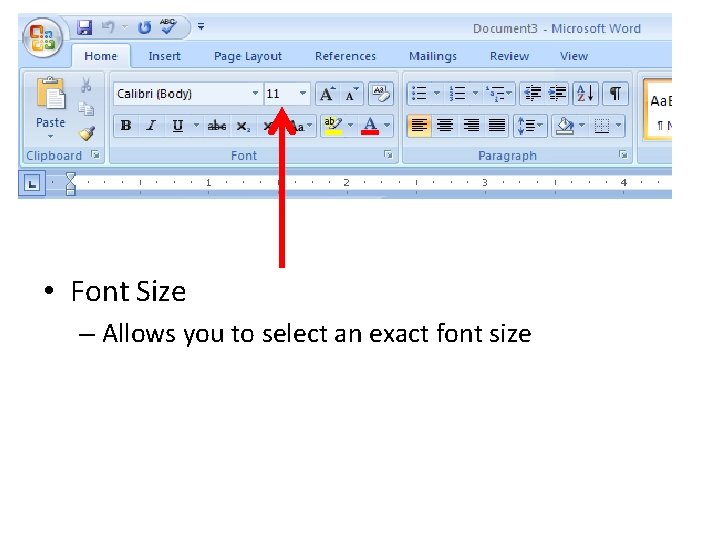Center the text
Viewport: 720px width, 540px height.
coord(444,125)
